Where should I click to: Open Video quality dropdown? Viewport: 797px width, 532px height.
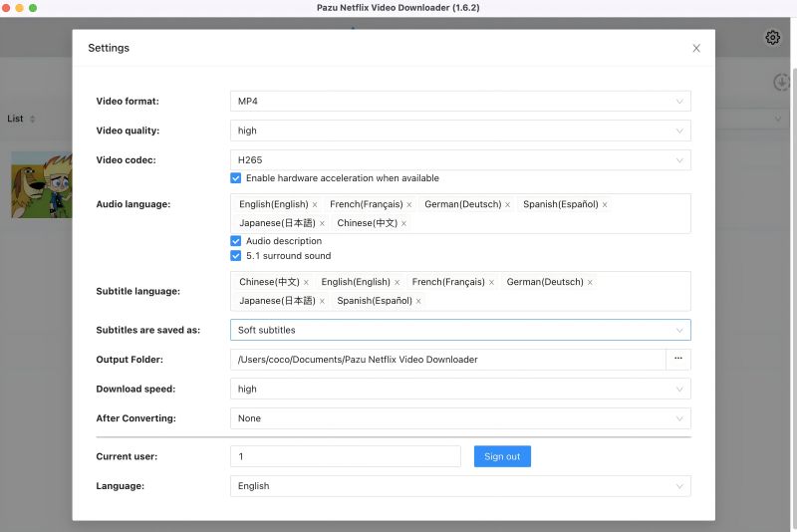[x=460, y=131]
